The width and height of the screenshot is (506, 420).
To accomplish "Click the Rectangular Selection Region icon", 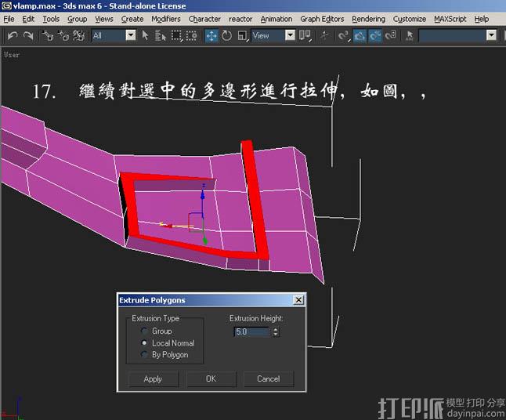I will tap(177, 35).
